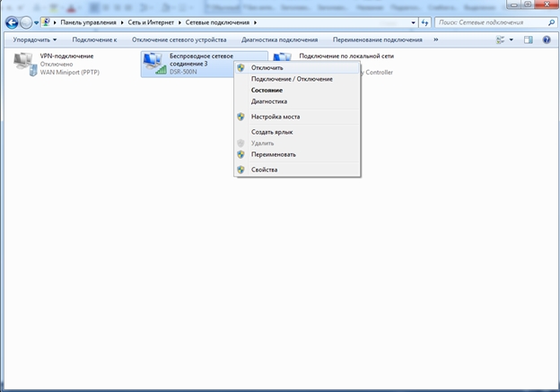
Task: Open the address bar history dropdown
Action: pos(412,21)
